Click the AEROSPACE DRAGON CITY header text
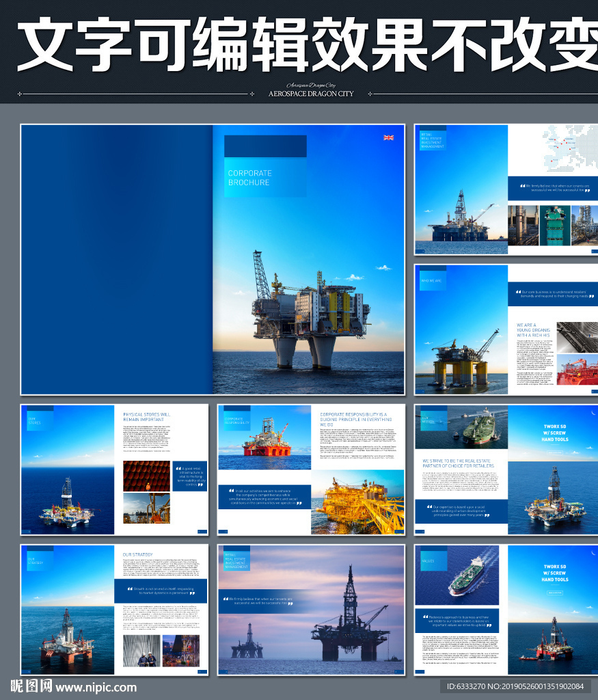598x700 pixels. click(311, 94)
